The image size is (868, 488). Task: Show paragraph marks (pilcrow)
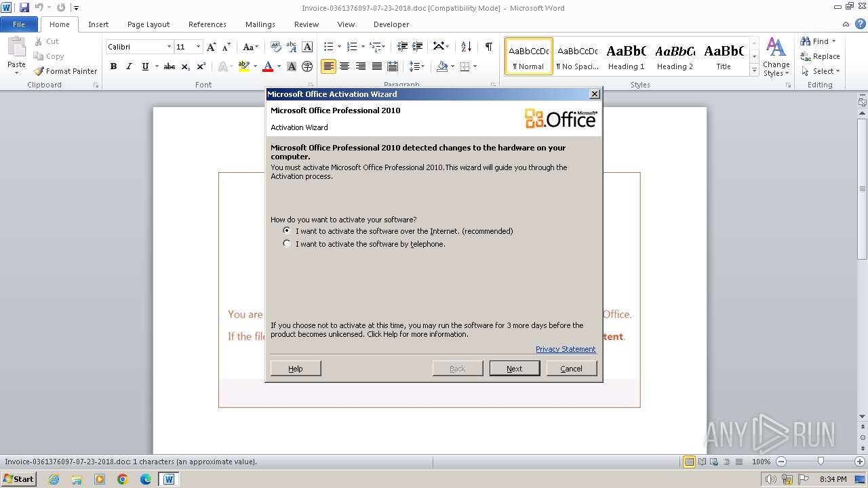point(488,47)
